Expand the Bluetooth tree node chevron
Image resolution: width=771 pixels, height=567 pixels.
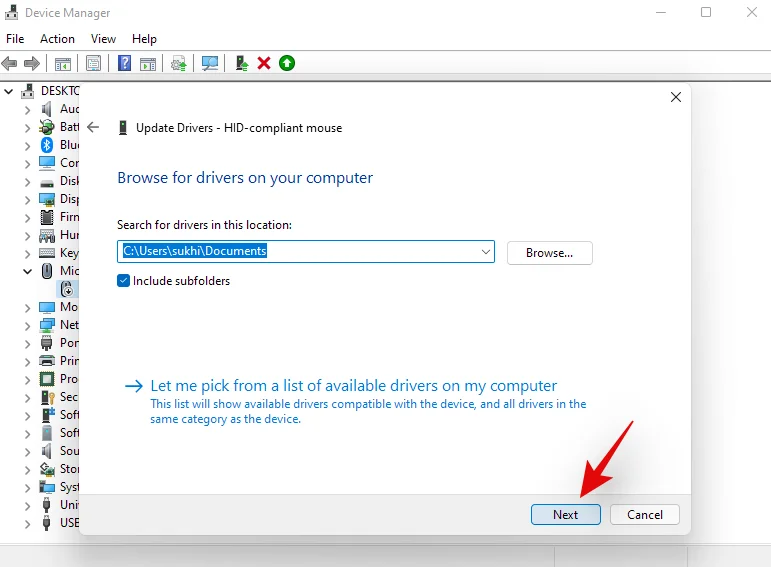coord(28,146)
